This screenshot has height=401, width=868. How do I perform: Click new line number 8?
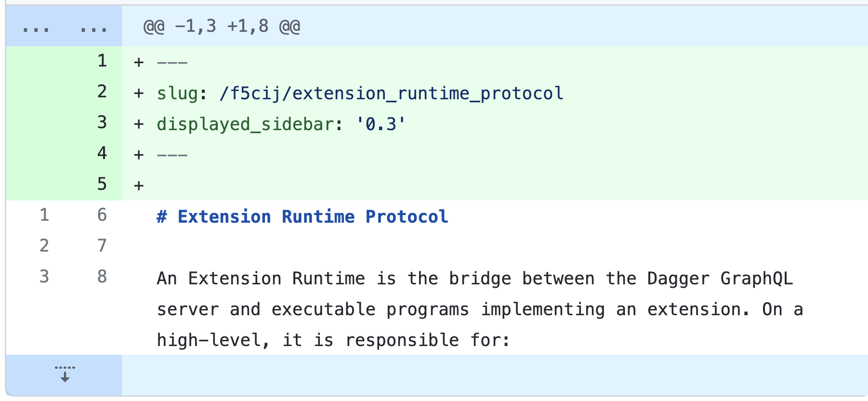click(x=102, y=277)
